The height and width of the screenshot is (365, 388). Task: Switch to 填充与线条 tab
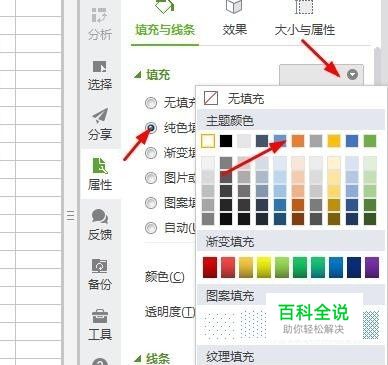click(x=165, y=30)
